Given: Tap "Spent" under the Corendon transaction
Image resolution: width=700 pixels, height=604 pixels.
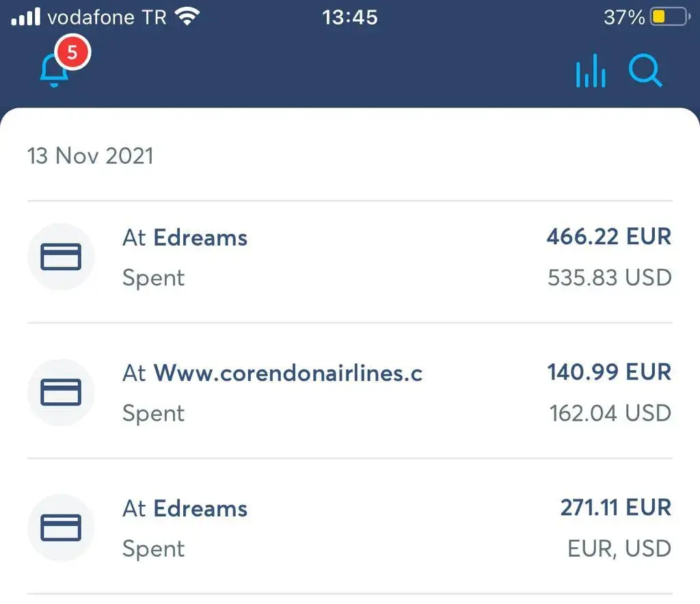Looking at the screenshot, I should point(153,413).
